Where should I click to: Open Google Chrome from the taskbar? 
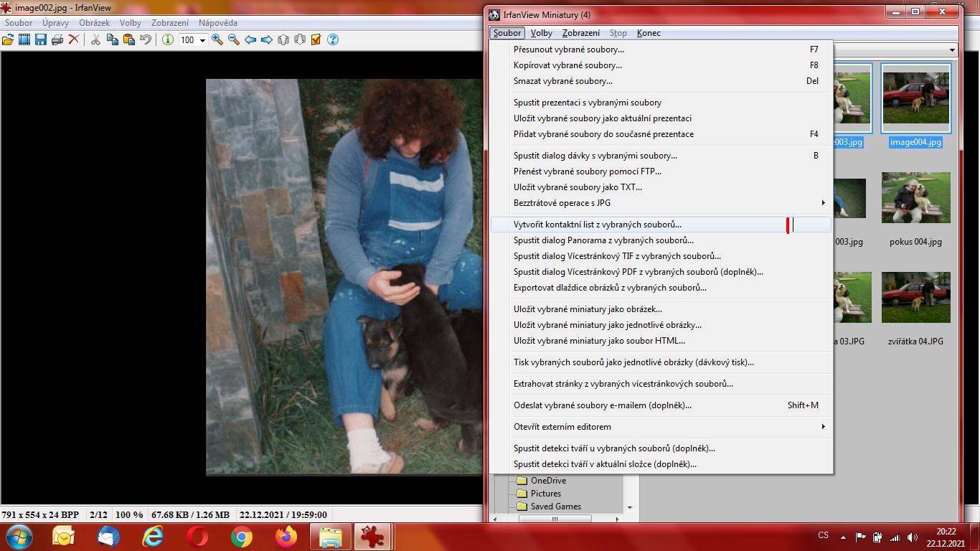tap(241, 536)
